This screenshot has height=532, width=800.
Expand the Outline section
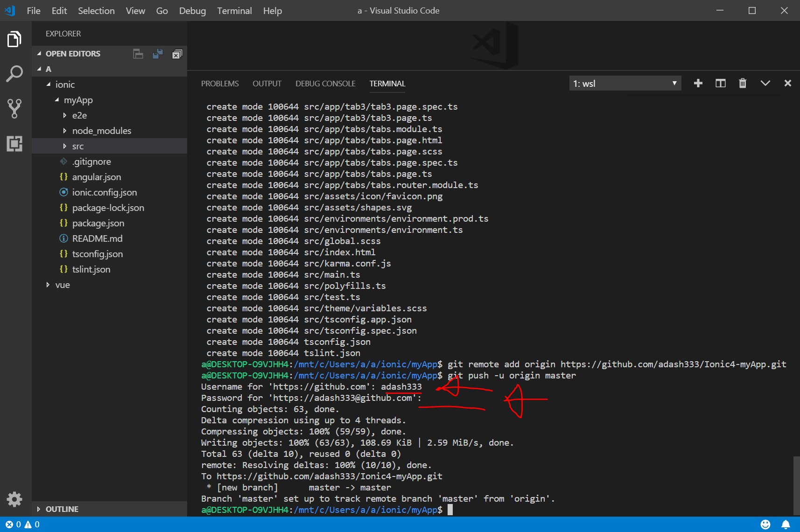click(62, 509)
